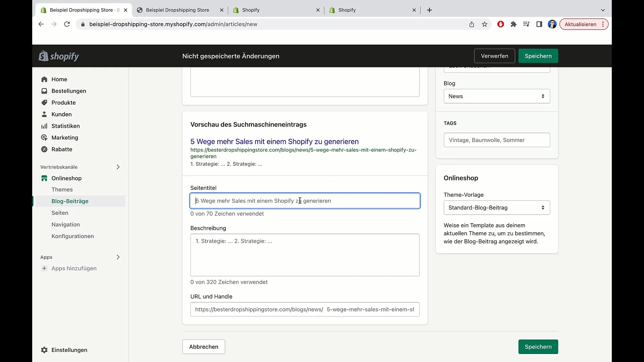Select the Blog-Beiträge menu item
Viewport: 644px width, 362px height.
coord(70,201)
